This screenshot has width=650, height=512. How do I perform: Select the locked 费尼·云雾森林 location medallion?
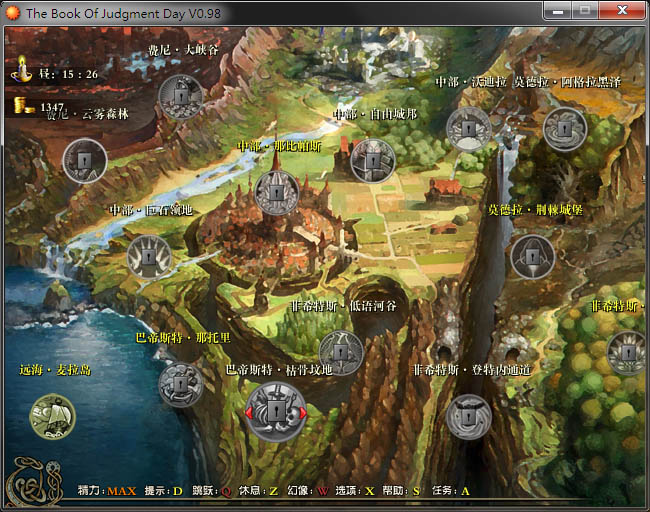click(x=85, y=161)
